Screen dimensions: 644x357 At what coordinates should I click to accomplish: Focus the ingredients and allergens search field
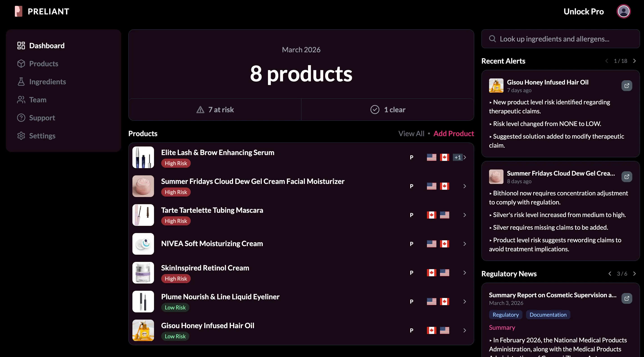[560, 39]
